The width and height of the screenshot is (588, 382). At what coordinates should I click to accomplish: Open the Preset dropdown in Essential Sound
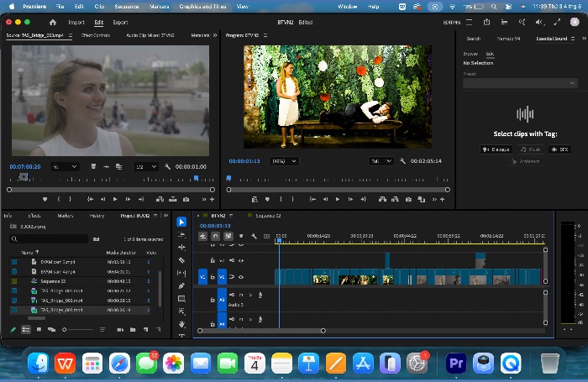(520, 83)
